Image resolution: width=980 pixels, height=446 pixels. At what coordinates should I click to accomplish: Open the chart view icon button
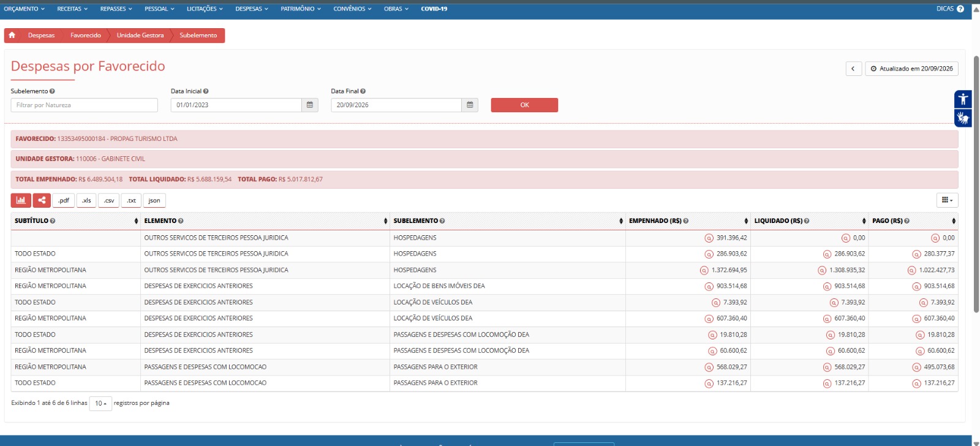tap(21, 200)
